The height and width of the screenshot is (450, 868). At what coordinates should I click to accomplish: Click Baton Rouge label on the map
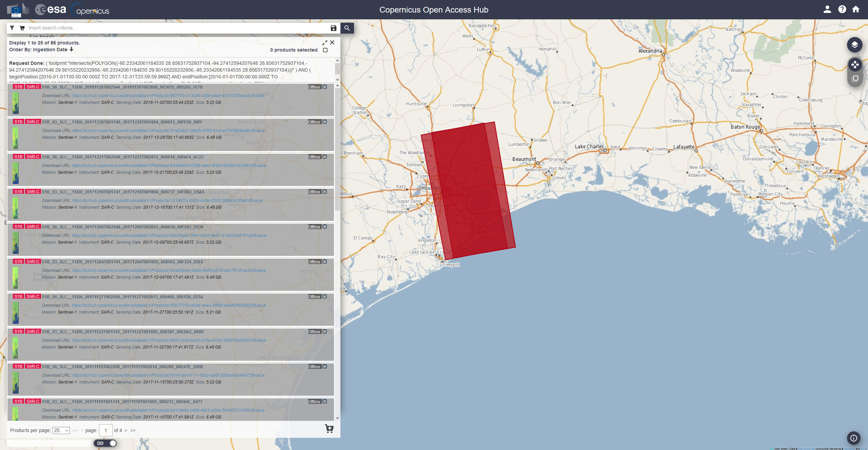(745, 127)
